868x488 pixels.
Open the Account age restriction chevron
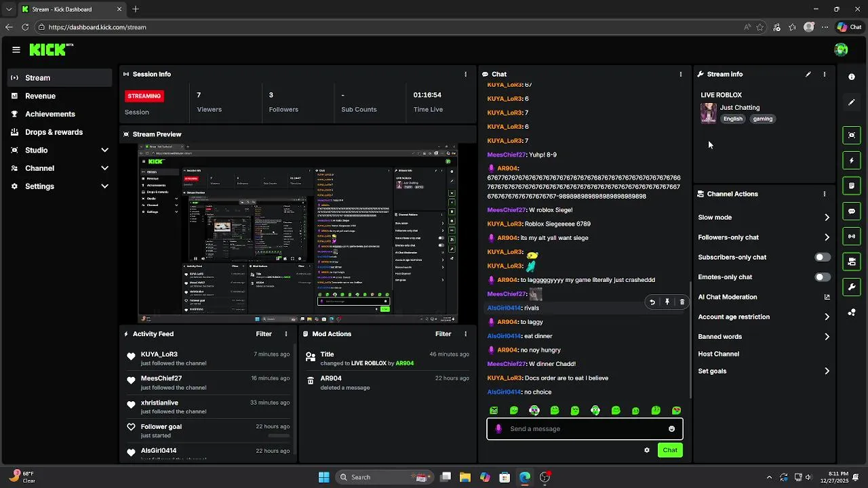(x=827, y=317)
